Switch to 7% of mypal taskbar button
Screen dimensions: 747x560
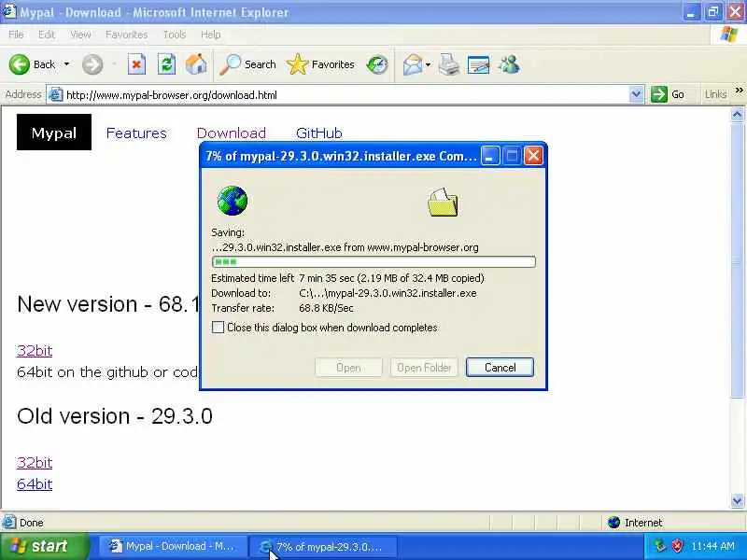point(322,546)
